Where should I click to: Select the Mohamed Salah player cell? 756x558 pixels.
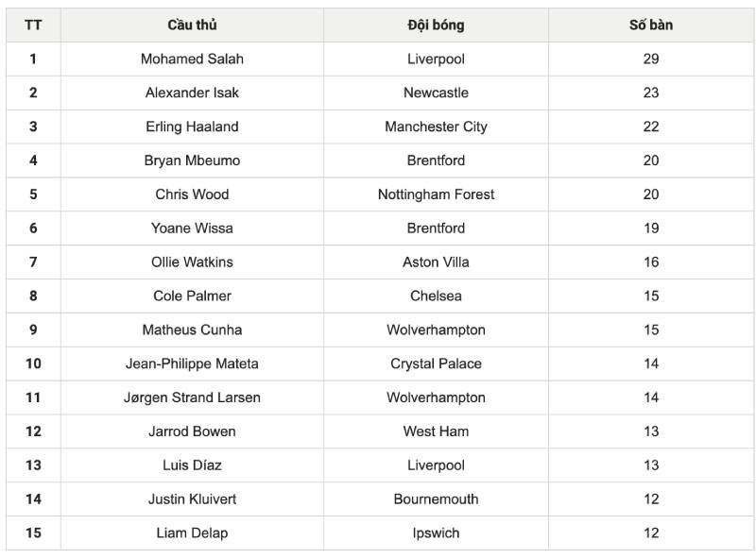pyautogui.click(x=192, y=59)
